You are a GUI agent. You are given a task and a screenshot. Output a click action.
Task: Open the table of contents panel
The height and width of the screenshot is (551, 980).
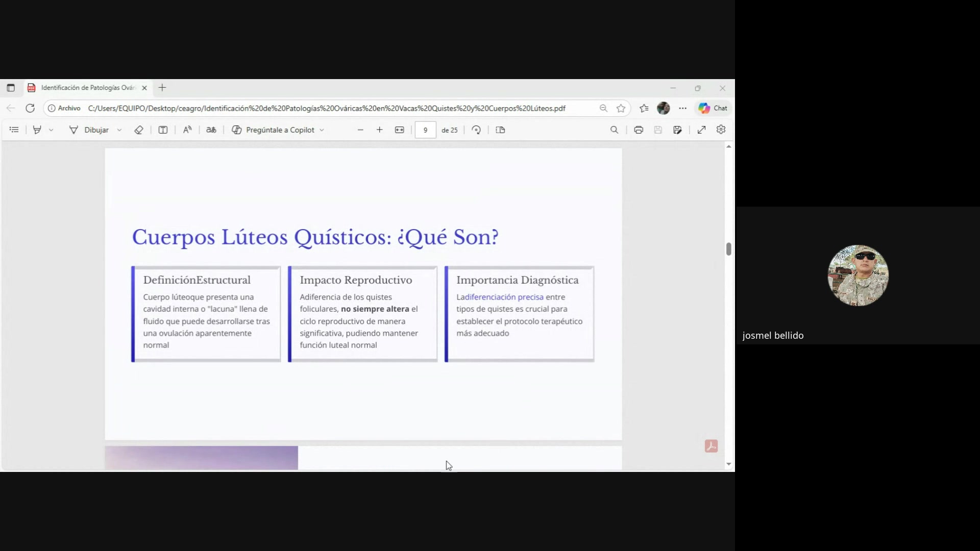tap(14, 130)
